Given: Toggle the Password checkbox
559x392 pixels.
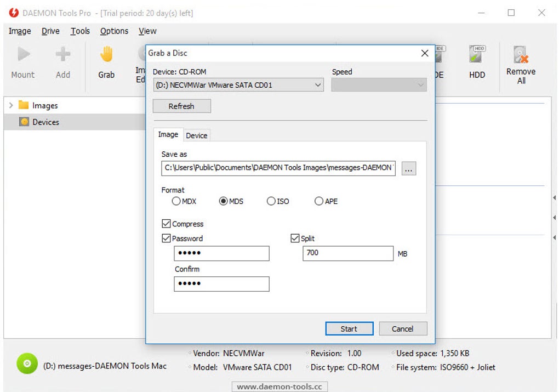Looking at the screenshot, I should (x=166, y=238).
